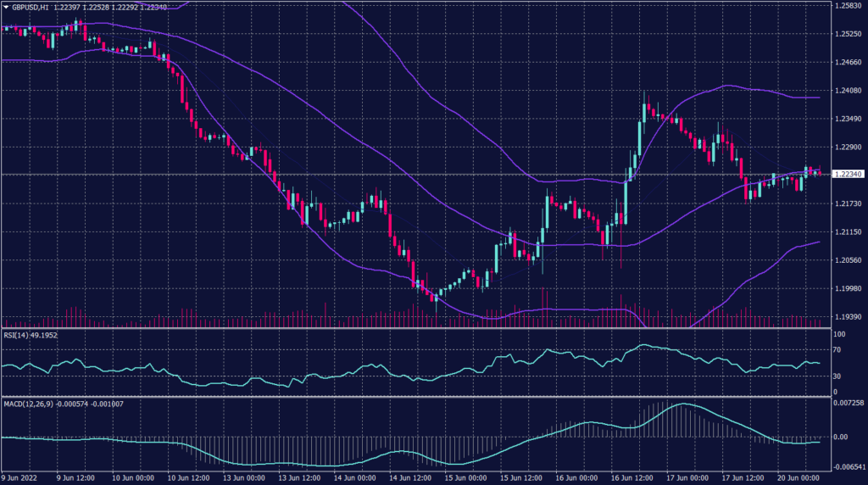Click the highlighted 1.22340 current price tag
Screen dimensions: 868x485
[848, 174]
